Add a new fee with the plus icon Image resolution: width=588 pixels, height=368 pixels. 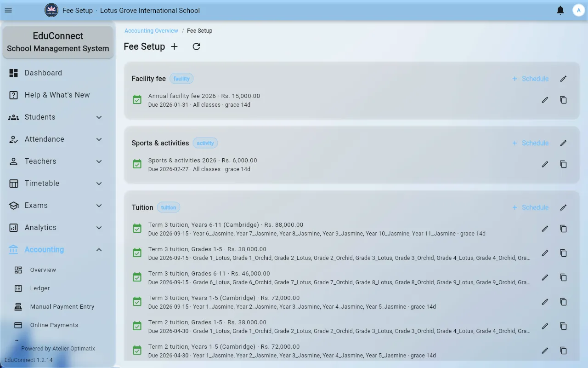174,46
